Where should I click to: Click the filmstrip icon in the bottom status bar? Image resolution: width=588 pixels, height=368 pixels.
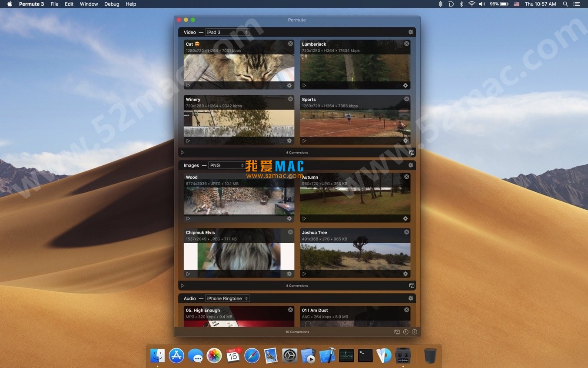point(397,331)
